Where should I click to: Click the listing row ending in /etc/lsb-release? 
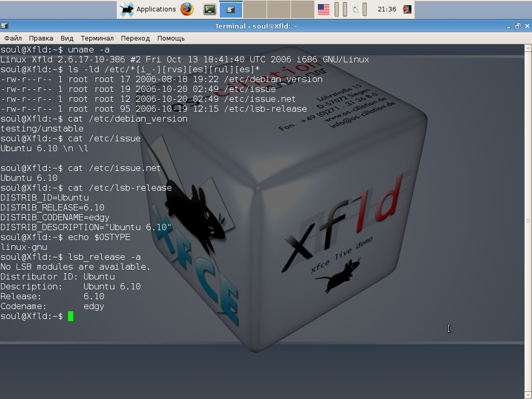coord(154,109)
